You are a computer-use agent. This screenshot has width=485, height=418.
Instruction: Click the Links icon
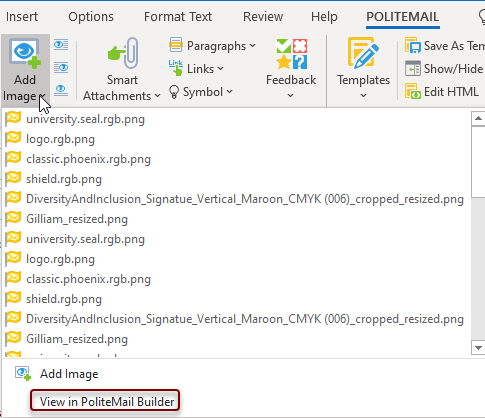tap(176, 68)
